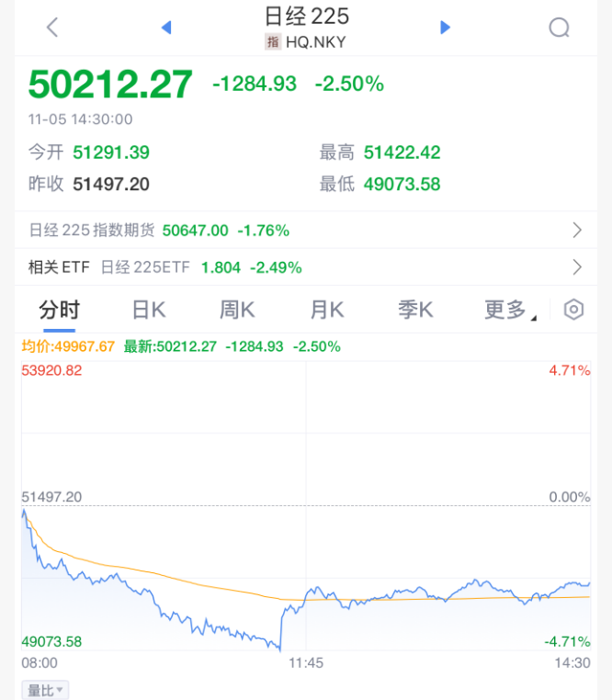Tap the 指 badge beside HQ.NKY
The height and width of the screenshot is (700, 612).
[x=273, y=41]
